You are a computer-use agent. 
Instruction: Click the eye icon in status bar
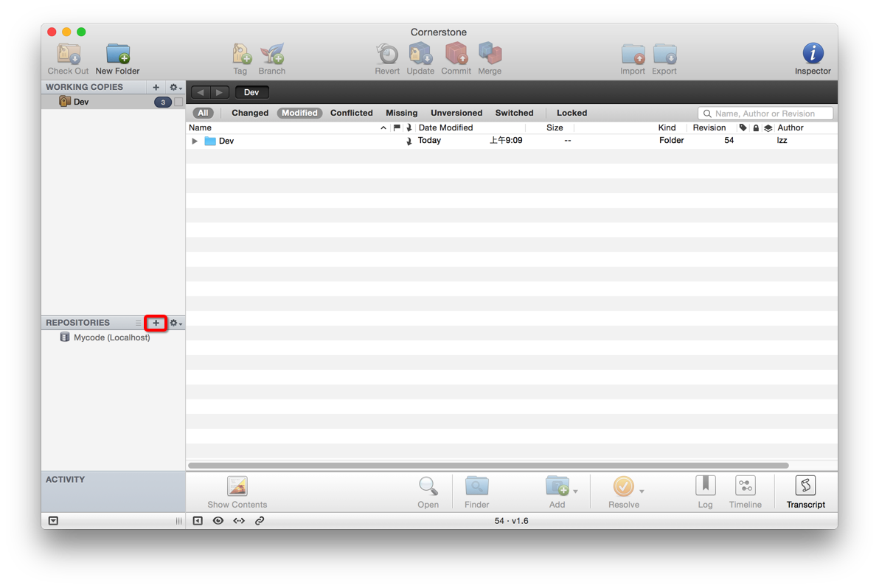pyautogui.click(x=218, y=521)
